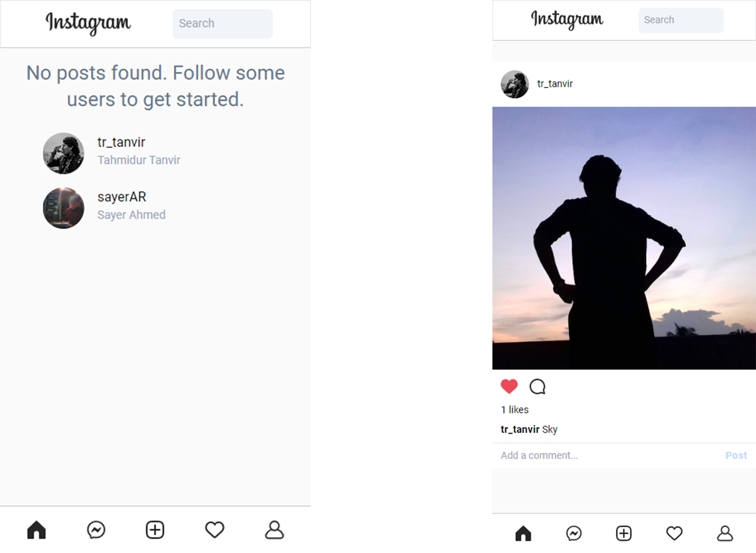Unlike the post with red heart
756x553 pixels.
pos(509,386)
